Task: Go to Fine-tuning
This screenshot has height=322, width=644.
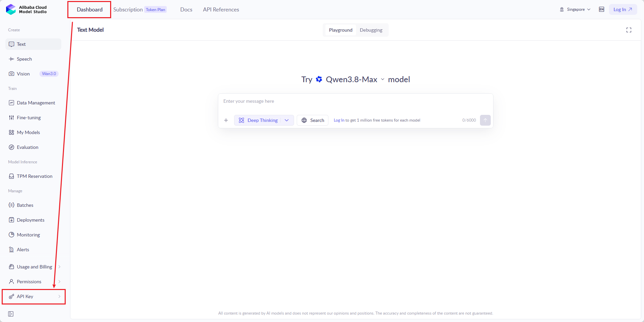Action: tap(33, 118)
